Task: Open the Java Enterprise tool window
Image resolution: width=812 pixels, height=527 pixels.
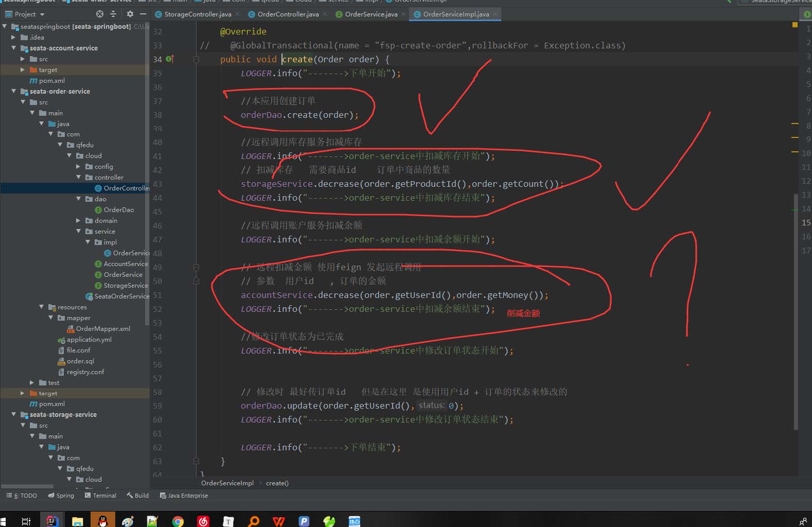Action: 184,496
